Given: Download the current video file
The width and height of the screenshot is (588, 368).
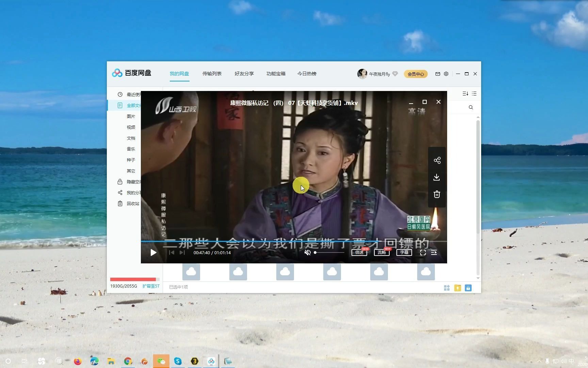Looking at the screenshot, I should pos(437,177).
